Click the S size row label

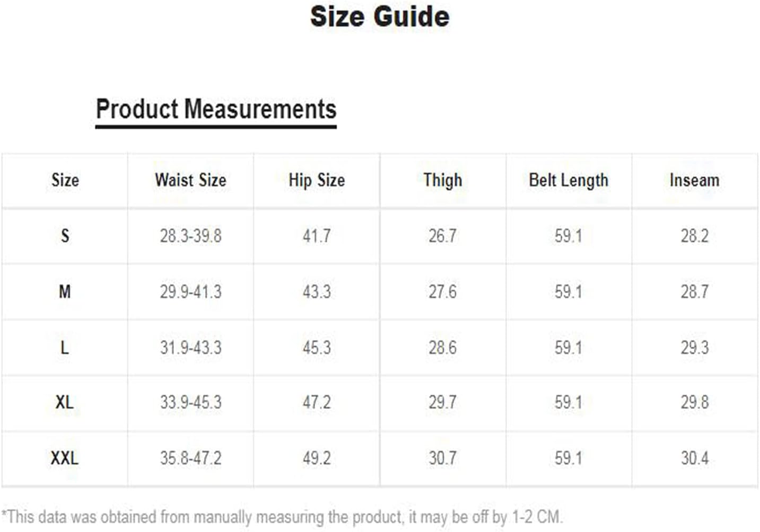(65, 235)
